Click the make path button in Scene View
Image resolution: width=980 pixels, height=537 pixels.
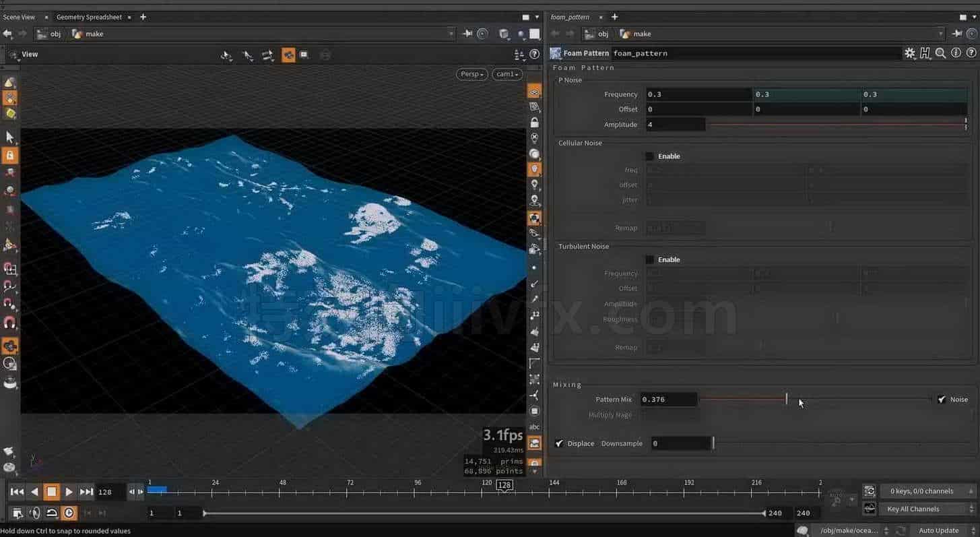tap(88, 34)
